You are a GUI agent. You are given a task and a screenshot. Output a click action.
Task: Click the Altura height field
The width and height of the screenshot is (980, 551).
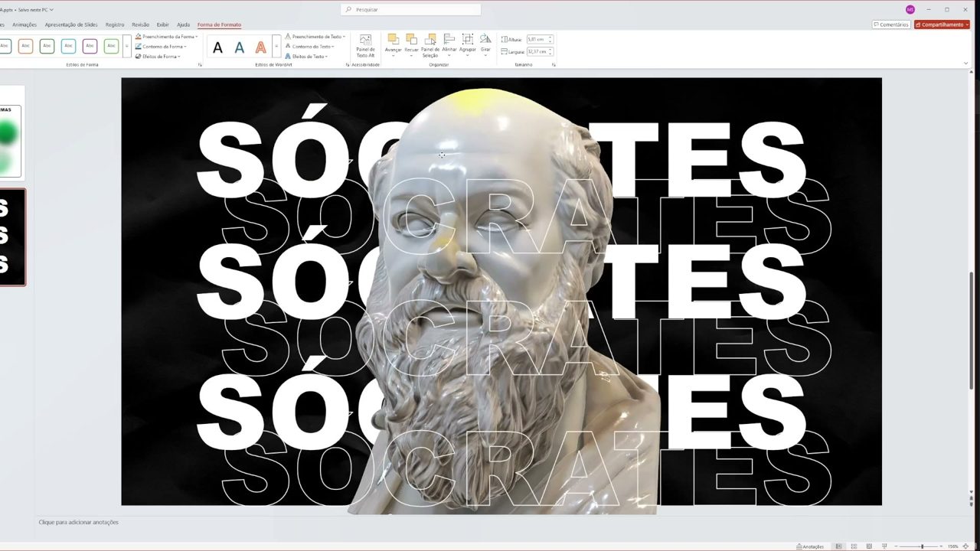[x=539, y=39]
